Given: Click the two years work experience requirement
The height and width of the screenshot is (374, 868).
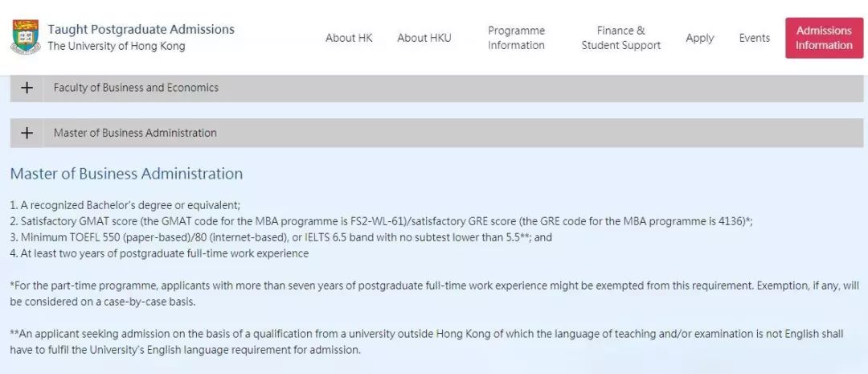Looking at the screenshot, I should [159, 253].
